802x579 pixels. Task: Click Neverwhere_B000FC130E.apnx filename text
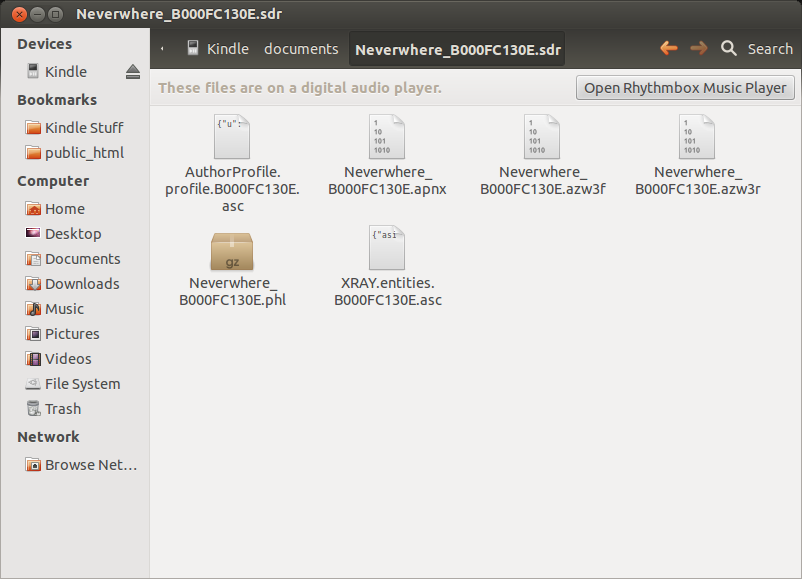(387, 181)
